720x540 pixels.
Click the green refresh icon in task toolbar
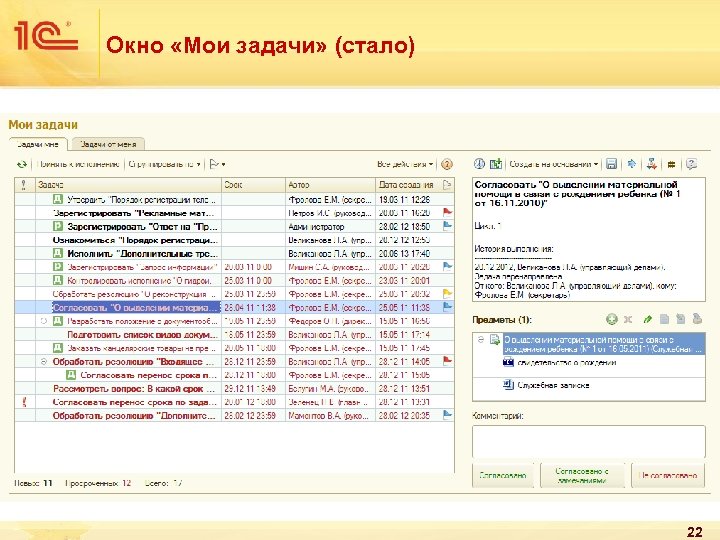click(x=22, y=164)
